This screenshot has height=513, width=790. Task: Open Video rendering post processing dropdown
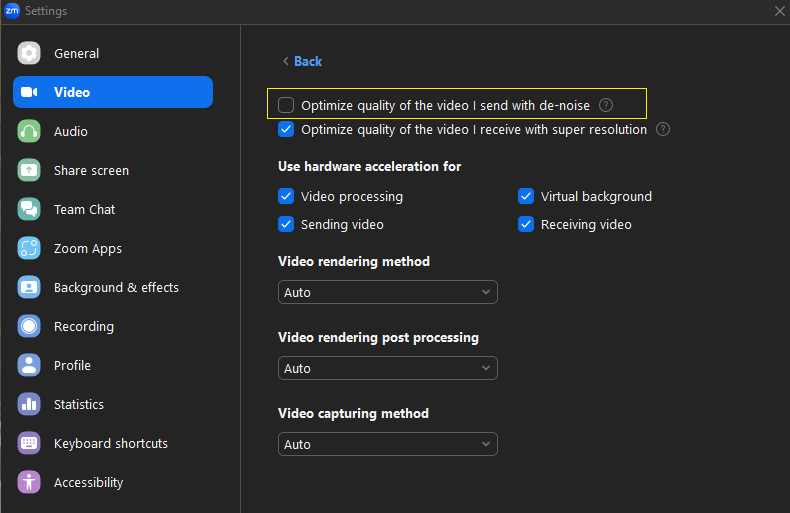[x=387, y=369]
